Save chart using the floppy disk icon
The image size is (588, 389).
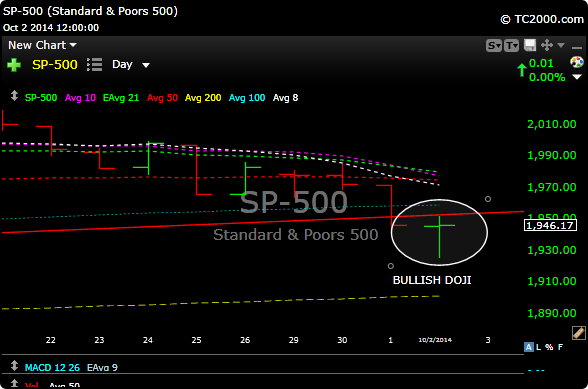[530, 45]
